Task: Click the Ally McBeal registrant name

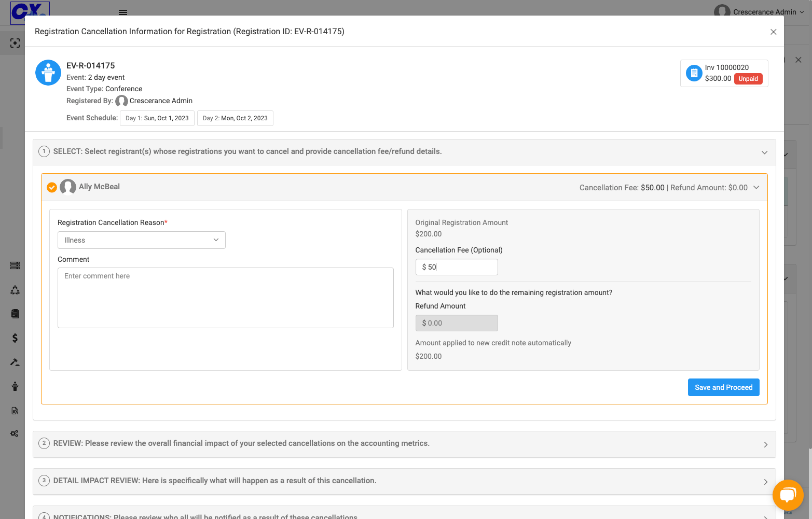Action: click(99, 187)
